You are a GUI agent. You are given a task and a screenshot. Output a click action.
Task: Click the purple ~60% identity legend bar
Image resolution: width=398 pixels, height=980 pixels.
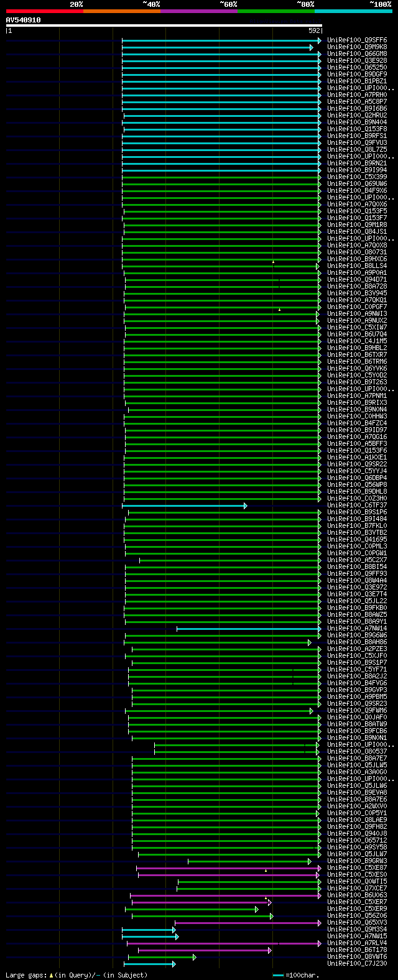click(x=198, y=11)
